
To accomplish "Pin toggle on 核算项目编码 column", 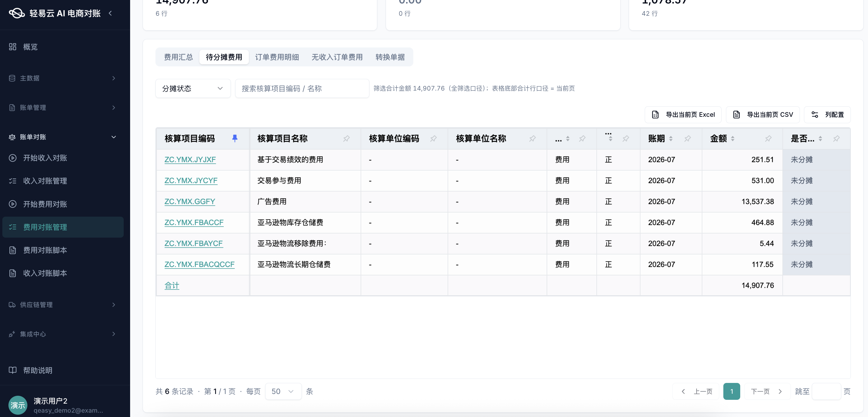I will (235, 138).
